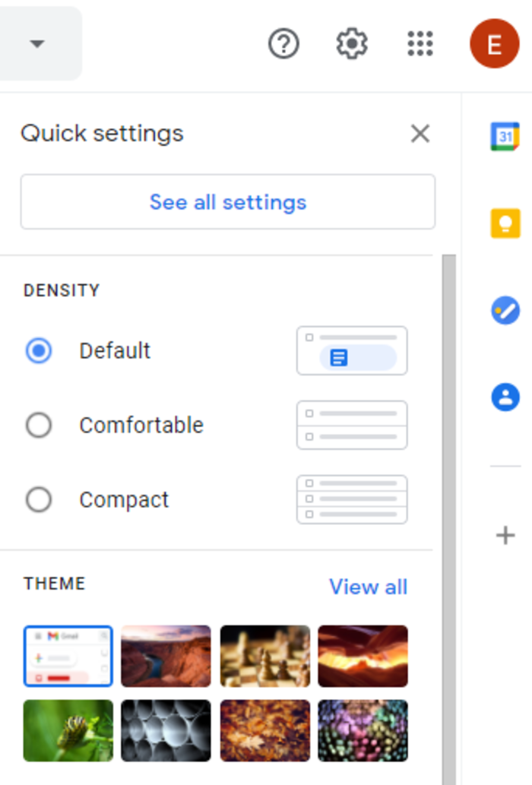Open the Contacts side panel
This screenshot has width=532, height=785.
pyautogui.click(x=504, y=397)
